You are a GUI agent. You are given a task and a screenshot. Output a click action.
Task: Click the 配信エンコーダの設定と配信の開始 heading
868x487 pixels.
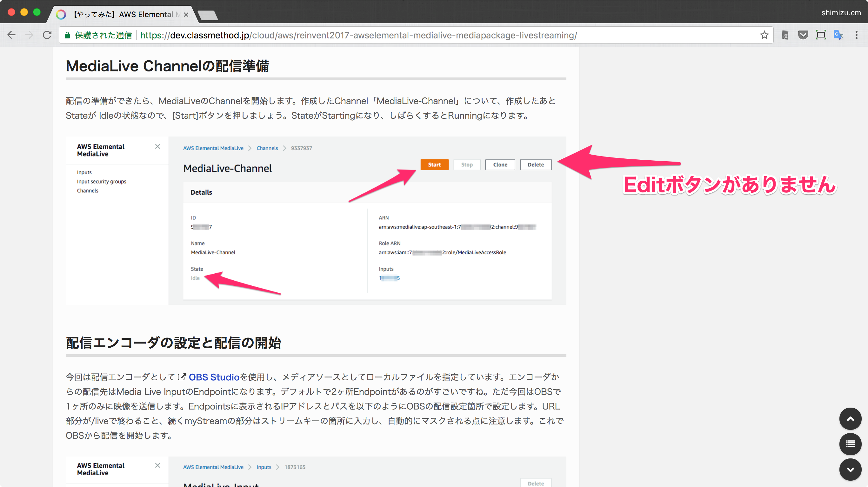pyautogui.click(x=174, y=343)
